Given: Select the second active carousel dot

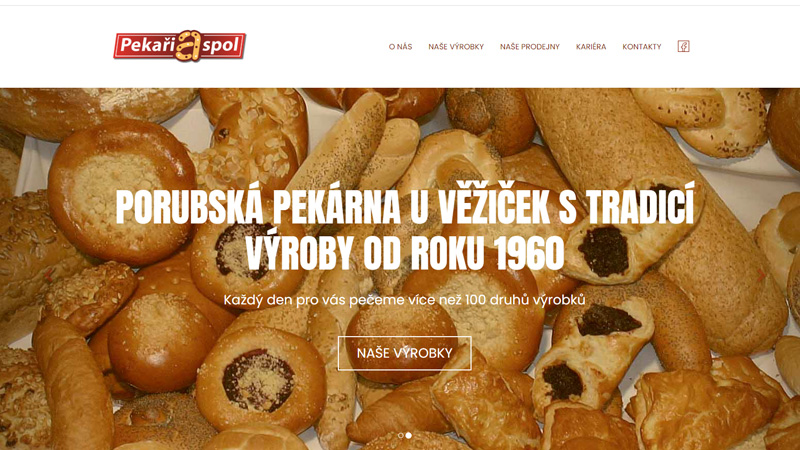Looking at the screenshot, I should pos(409,435).
